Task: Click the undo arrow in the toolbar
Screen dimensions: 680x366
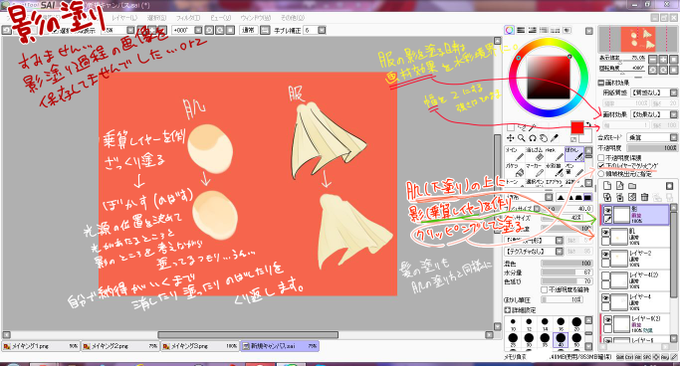Action: (7, 30)
